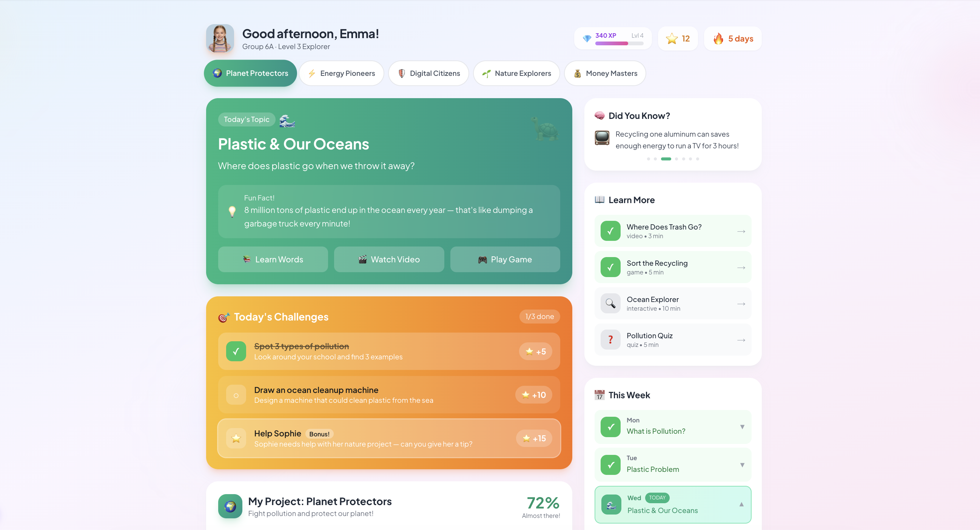This screenshot has width=980, height=530.
Task: Toggle the Help Sophie star checkbox
Action: (x=236, y=438)
